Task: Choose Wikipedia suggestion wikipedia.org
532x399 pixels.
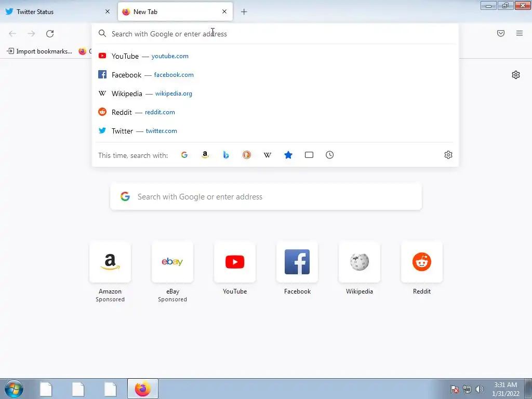Action: pos(275,94)
